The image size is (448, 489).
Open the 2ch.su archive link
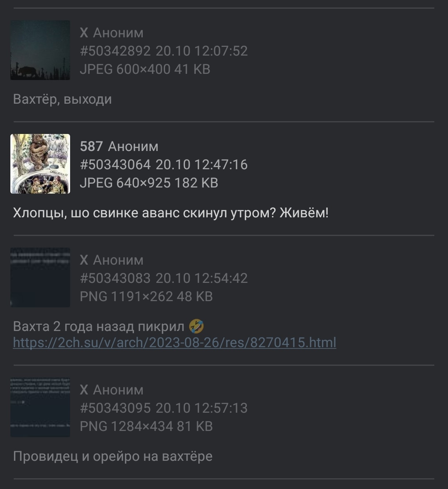coord(174,343)
